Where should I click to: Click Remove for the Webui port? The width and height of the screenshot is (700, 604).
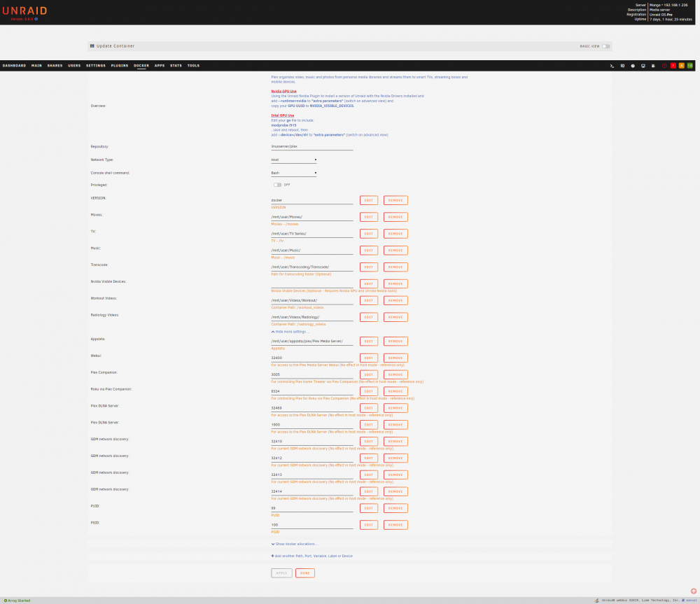[395, 358]
